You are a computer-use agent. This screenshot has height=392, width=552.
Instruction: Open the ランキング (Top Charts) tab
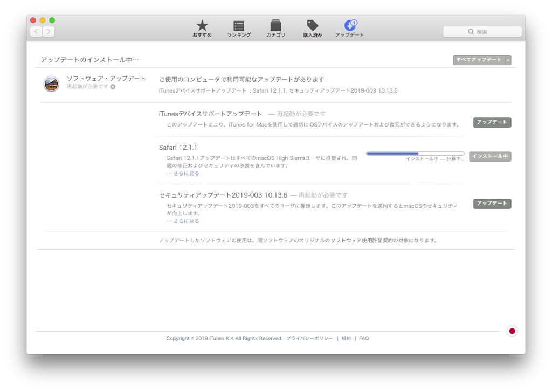[239, 29]
